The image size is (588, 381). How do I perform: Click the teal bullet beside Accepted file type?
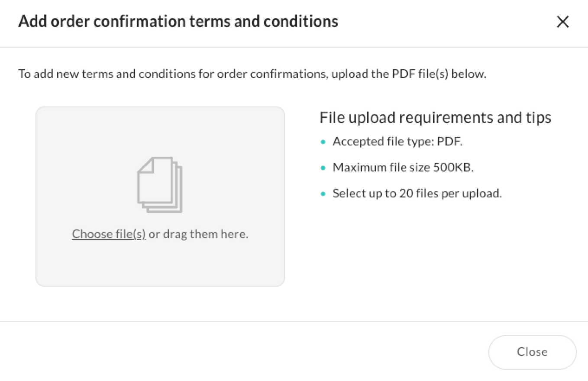pyautogui.click(x=323, y=141)
